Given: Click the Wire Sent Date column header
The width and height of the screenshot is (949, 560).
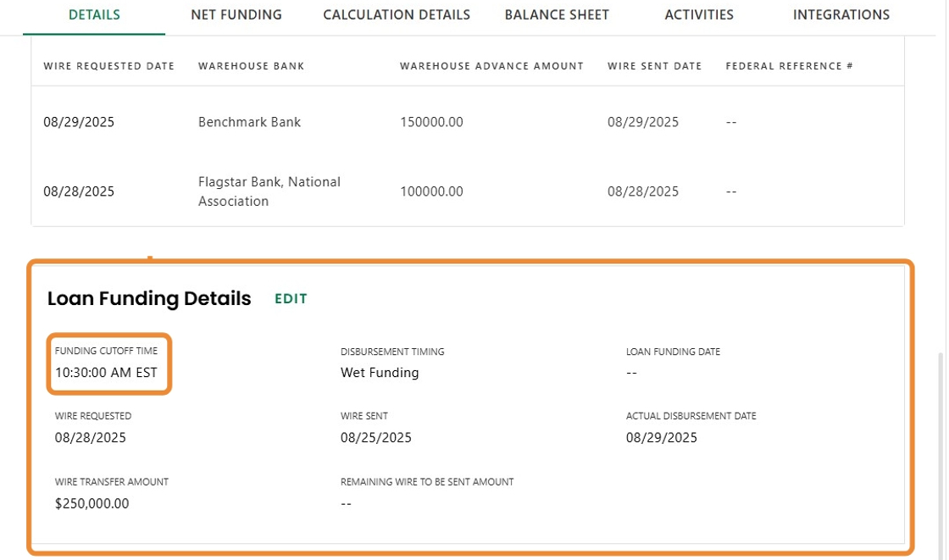Looking at the screenshot, I should pos(655,66).
